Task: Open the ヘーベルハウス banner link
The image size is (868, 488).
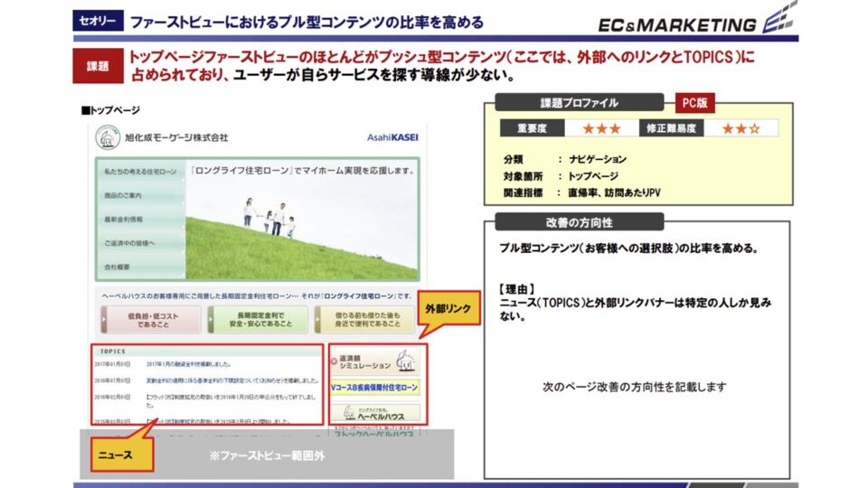Action: (374, 413)
